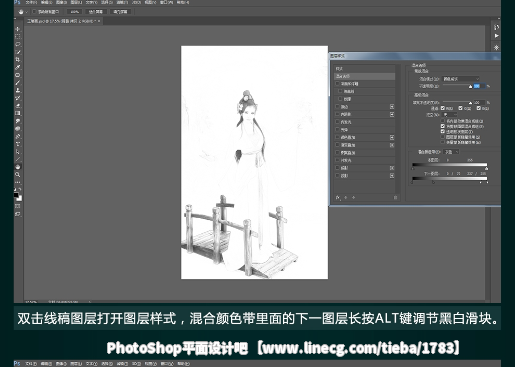Select the Eyedropper tool
515x367 pixels.
click(x=18, y=67)
